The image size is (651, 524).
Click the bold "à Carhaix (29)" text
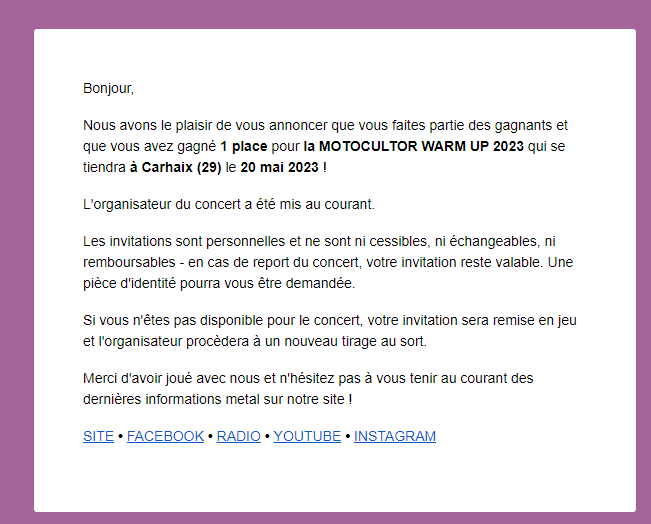(176, 167)
